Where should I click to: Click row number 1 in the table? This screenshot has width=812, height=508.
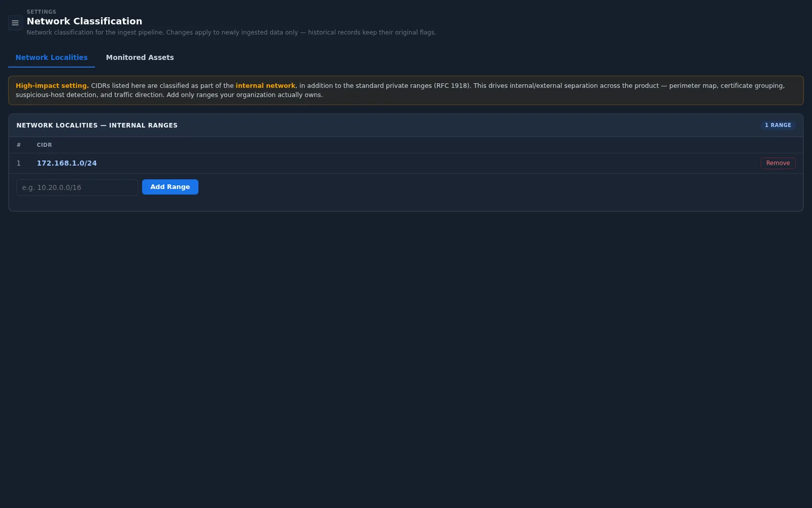click(19, 163)
